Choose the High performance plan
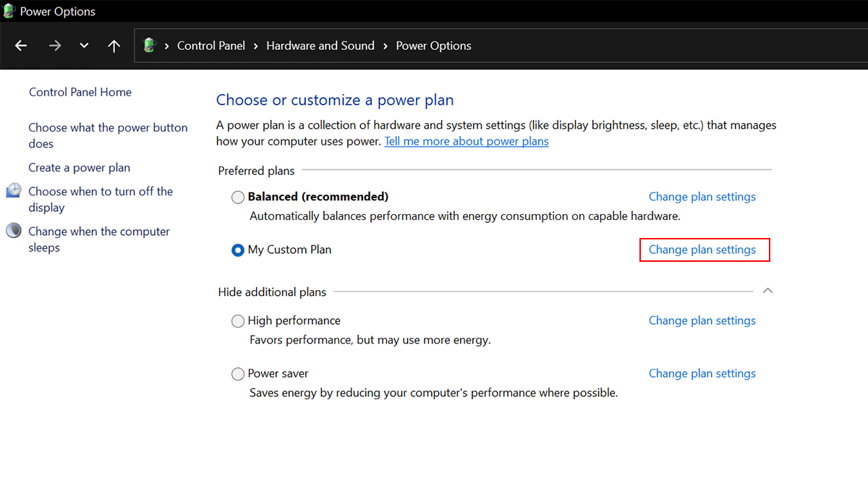 point(238,320)
